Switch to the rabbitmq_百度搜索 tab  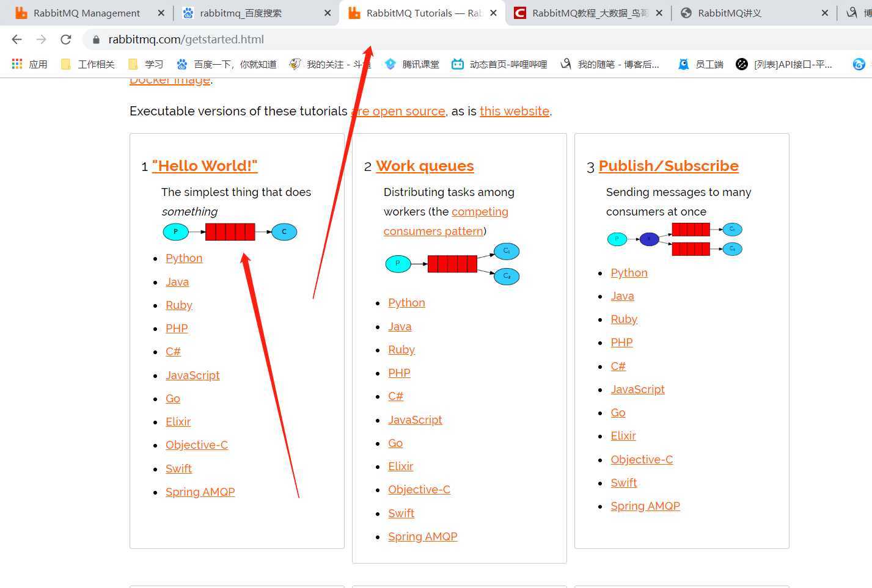[x=240, y=13]
